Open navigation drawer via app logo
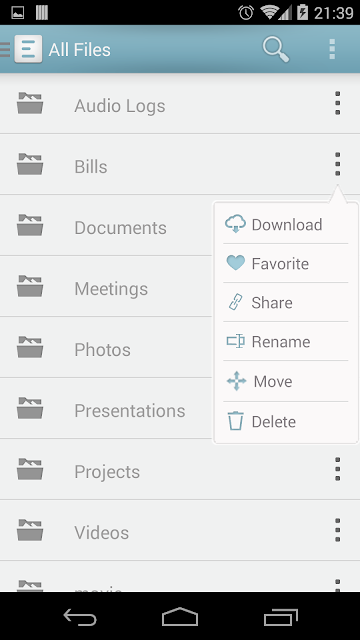 coord(28,49)
